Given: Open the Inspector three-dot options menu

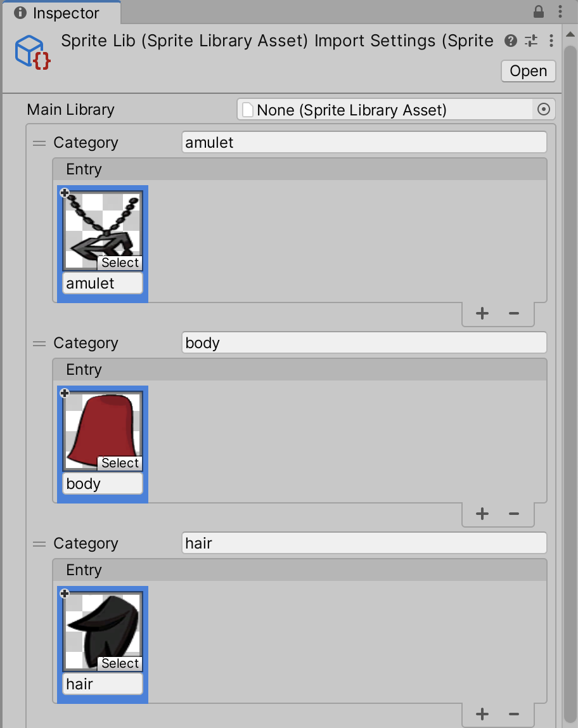Looking at the screenshot, I should [561, 12].
